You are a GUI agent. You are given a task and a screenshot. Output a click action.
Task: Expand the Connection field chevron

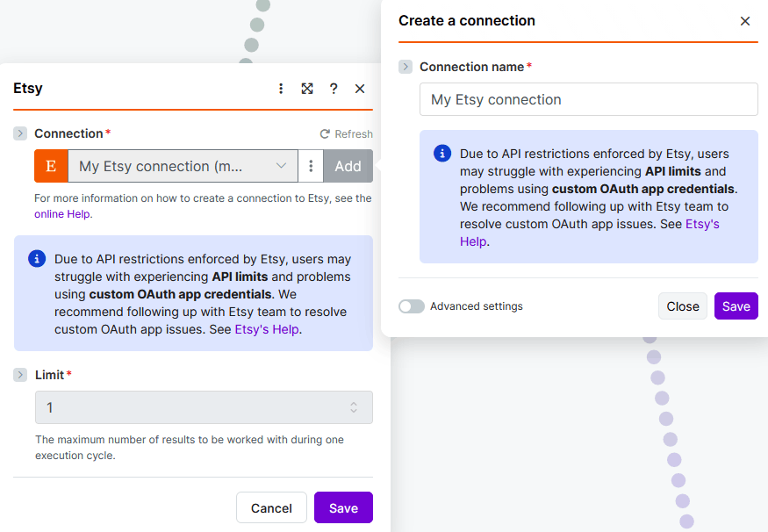click(20, 133)
